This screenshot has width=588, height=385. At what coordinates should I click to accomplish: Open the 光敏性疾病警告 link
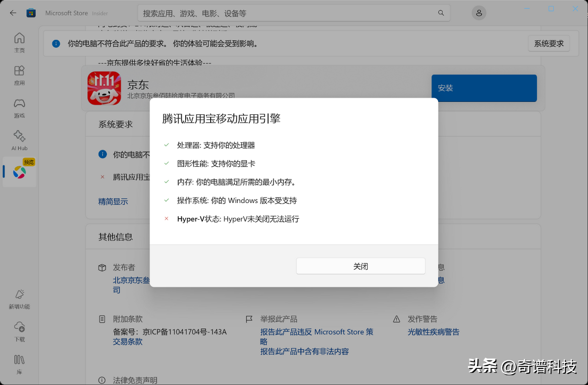pyautogui.click(x=434, y=332)
